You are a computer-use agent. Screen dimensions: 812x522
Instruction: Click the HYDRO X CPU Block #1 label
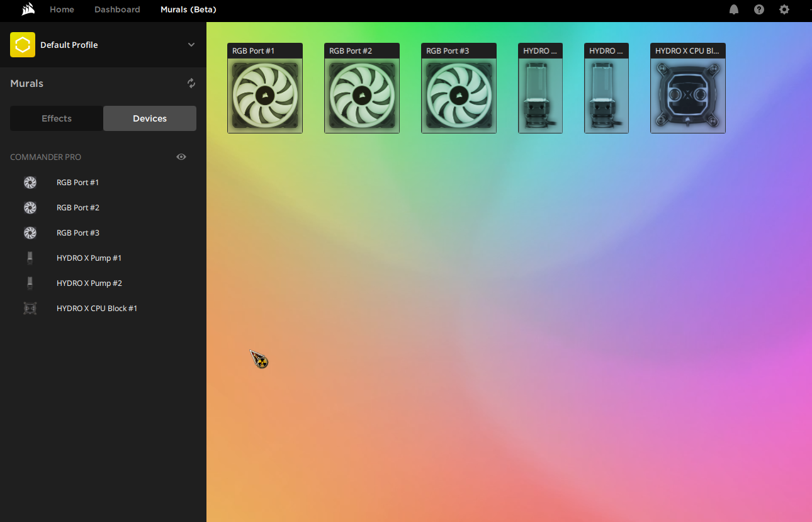(97, 309)
